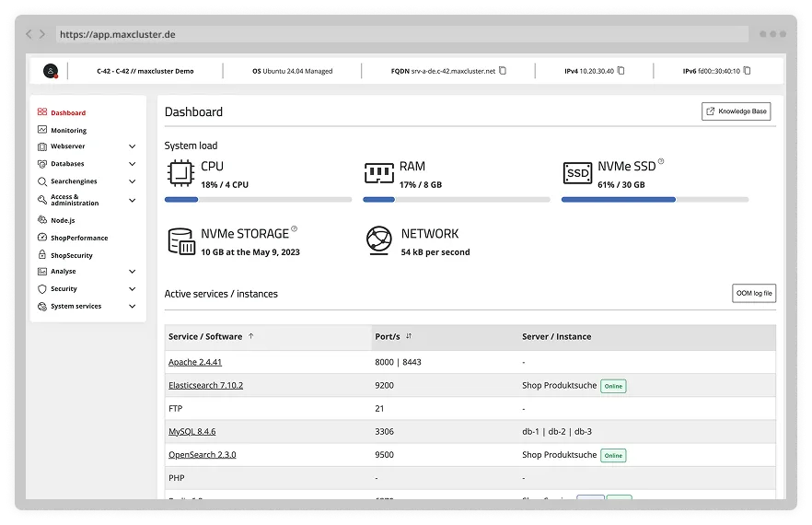Expand the Databases menu chevron
812x525 pixels.
(x=132, y=164)
